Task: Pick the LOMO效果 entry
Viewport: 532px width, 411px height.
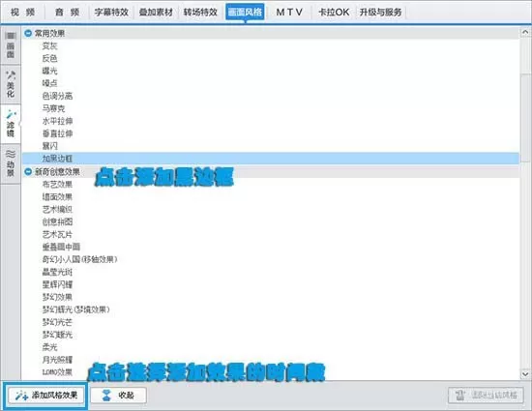Action: [57, 372]
